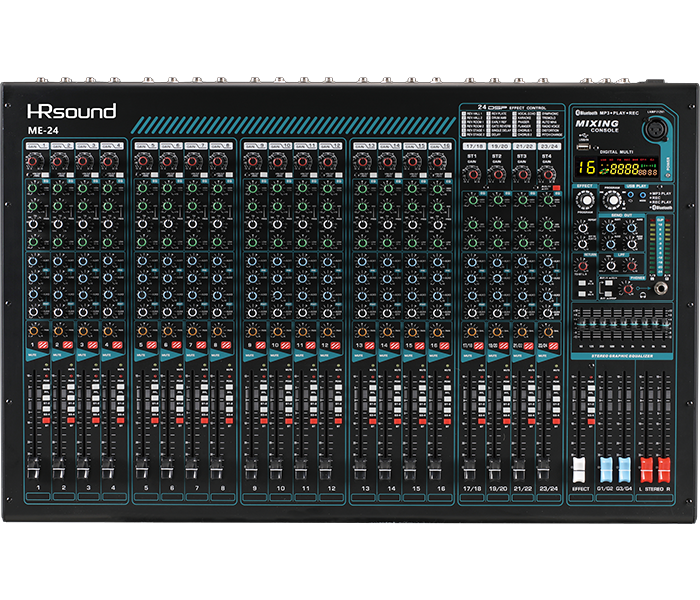The height and width of the screenshot is (600, 700).
Task: Click the 17/18 channel label tab
Action: tap(470, 146)
